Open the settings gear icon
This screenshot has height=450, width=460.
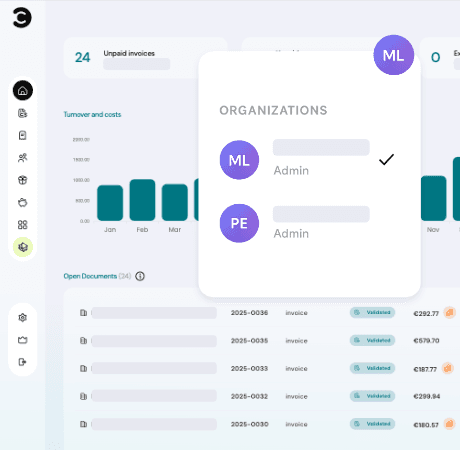click(x=22, y=317)
